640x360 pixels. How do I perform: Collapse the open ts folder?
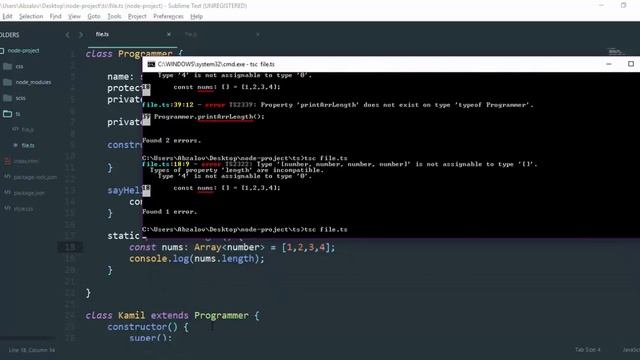click(18, 114)
